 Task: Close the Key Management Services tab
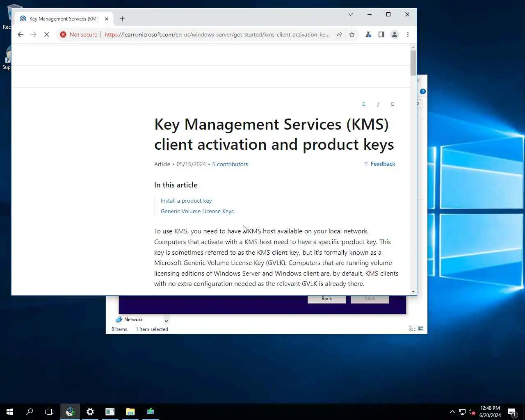pos(107,19)
